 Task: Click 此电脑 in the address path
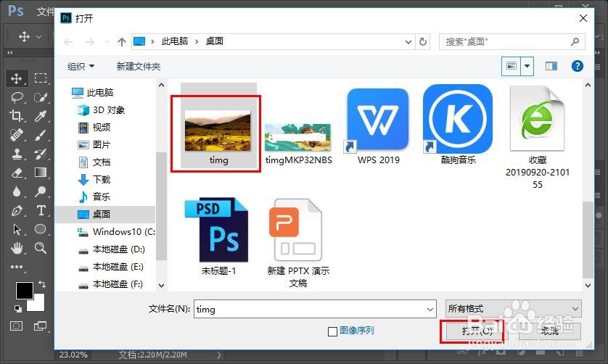click(175, 41)
